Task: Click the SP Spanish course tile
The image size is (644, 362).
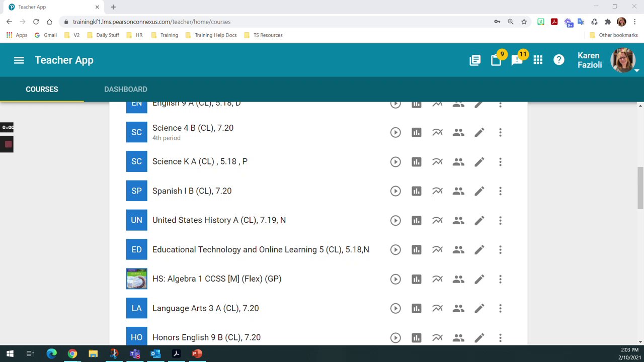Action: click(136, 191)
